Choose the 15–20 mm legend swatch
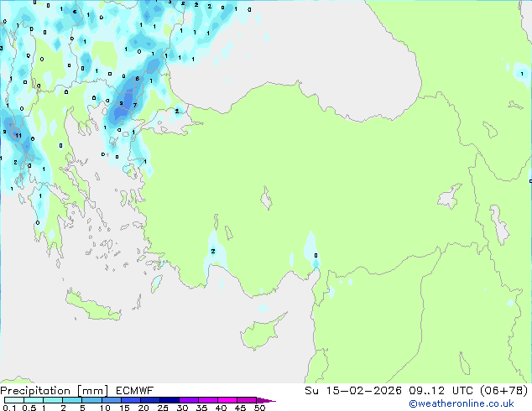 [x=130, y=400]
